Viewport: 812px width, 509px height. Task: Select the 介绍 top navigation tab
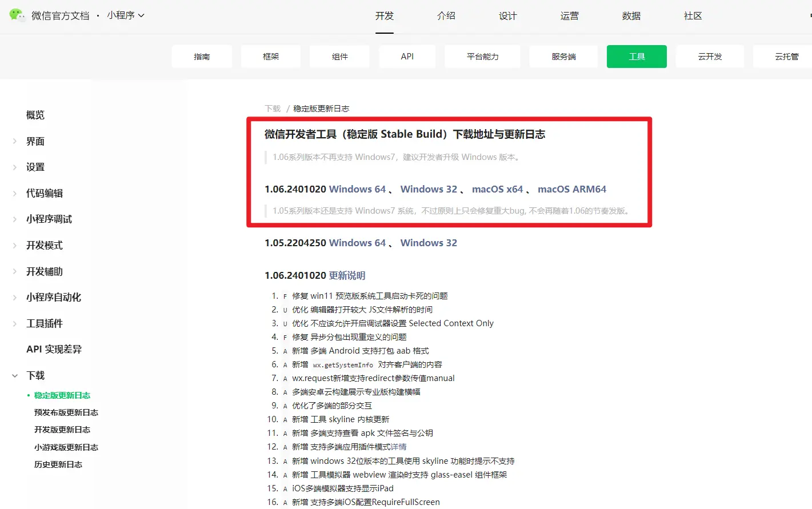point(446,16)
